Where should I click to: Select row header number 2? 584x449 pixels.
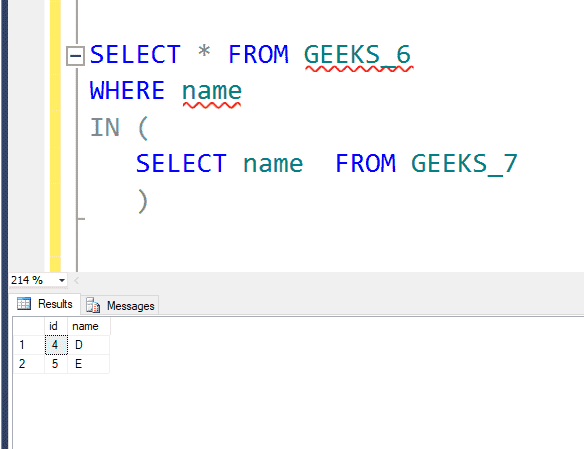(29, 364)
